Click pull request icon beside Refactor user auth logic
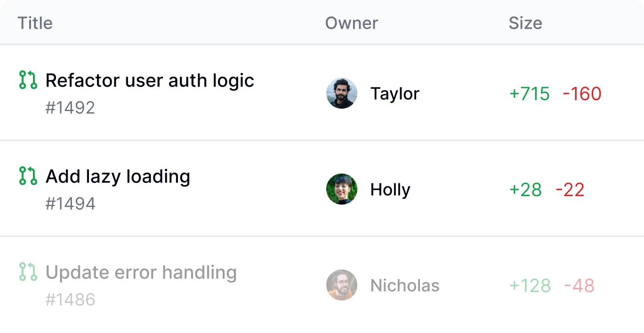Image resolution: width=644 pixels, height=333 pixels. [28, 80]
